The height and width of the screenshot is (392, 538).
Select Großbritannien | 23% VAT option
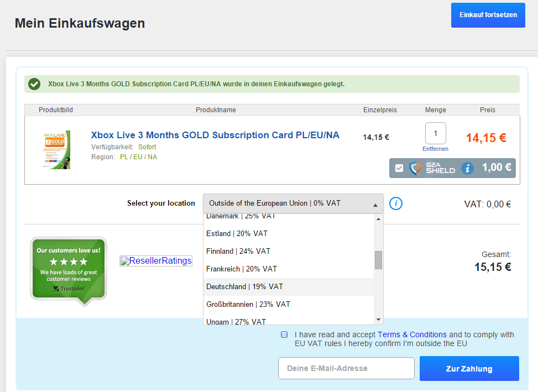[x=288, y=304]
